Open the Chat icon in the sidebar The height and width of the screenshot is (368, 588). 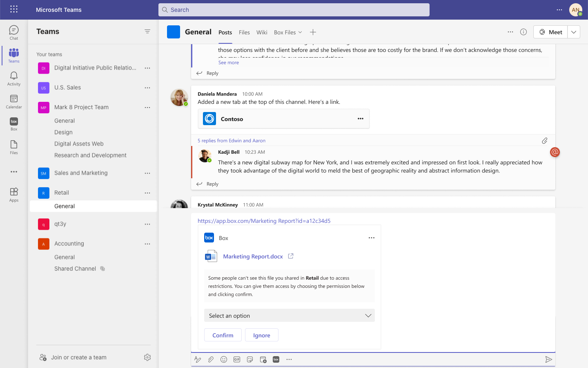point(14,32)
